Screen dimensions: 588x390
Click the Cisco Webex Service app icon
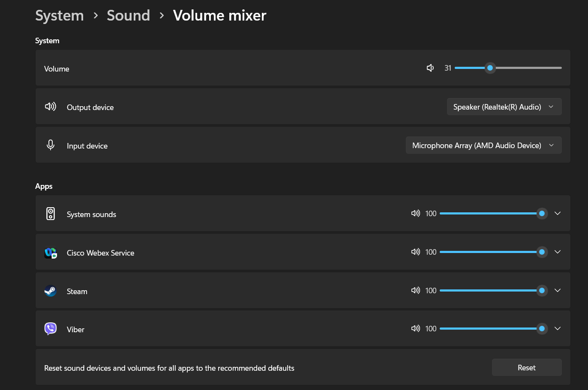point(50,252)
